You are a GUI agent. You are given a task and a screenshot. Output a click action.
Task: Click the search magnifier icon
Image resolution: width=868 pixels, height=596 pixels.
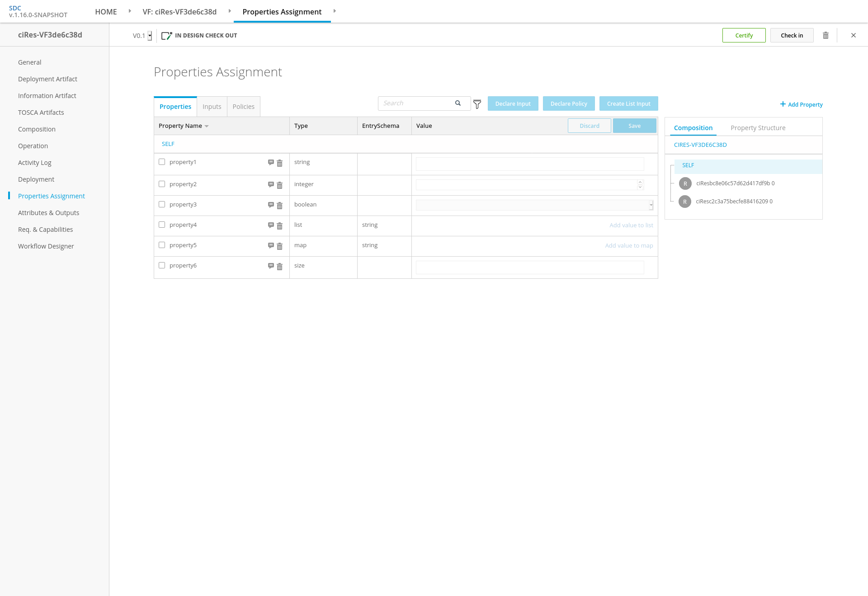tap(458, 103)
